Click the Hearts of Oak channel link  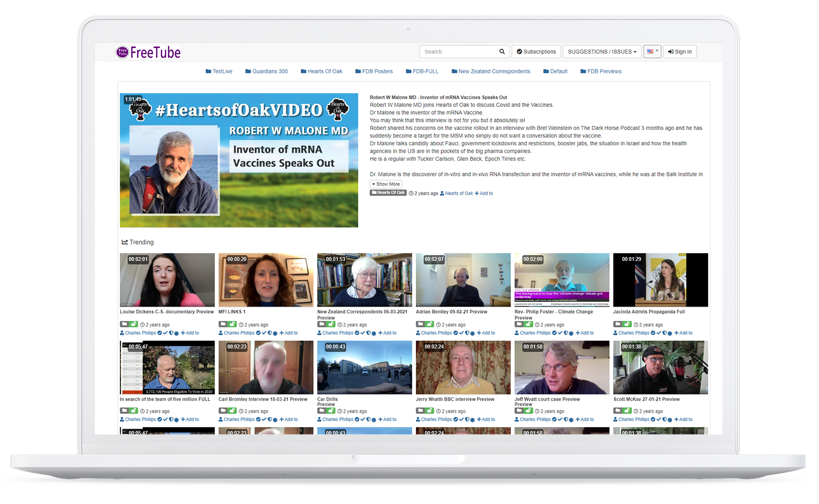pyautogui.click(x=459, y=193)
